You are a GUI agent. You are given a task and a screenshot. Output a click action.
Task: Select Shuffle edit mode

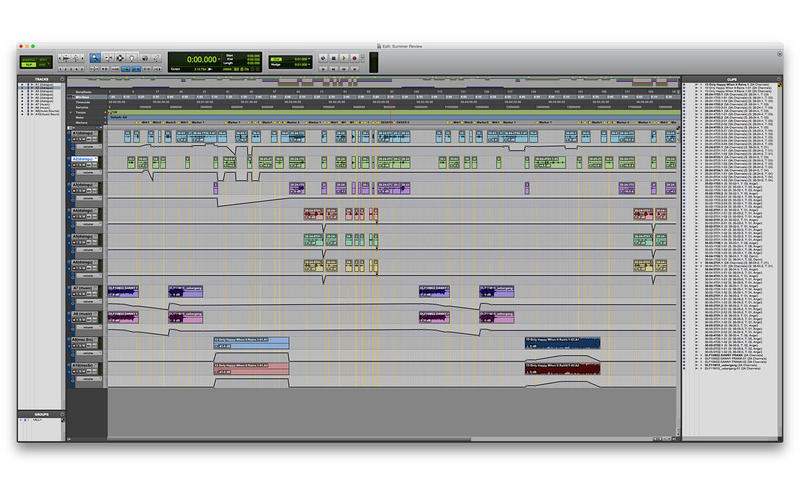pos(29,60)
